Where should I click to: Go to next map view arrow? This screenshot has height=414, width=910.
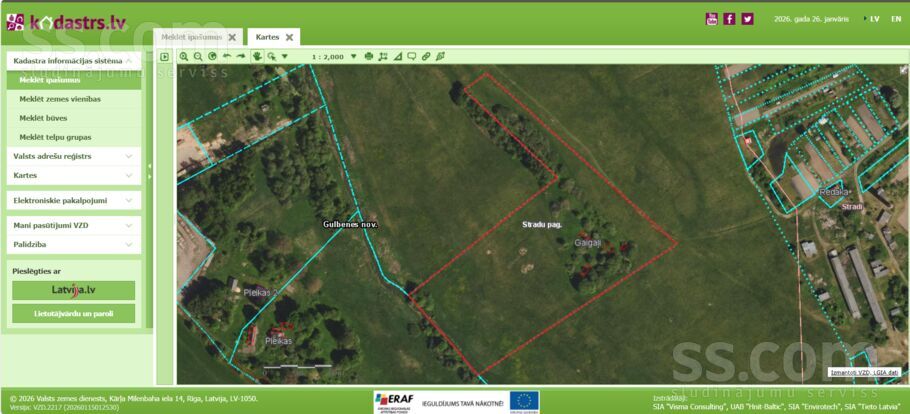[x=241, y=56]
